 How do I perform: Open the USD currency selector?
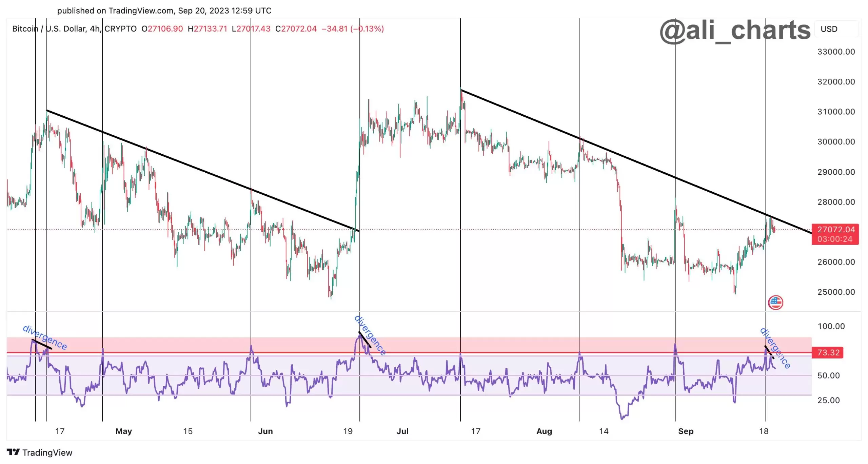click(829, 29)
